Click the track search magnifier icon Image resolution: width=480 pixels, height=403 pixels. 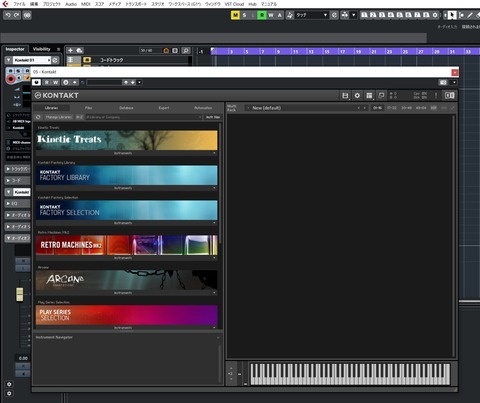tap(186, 50)
